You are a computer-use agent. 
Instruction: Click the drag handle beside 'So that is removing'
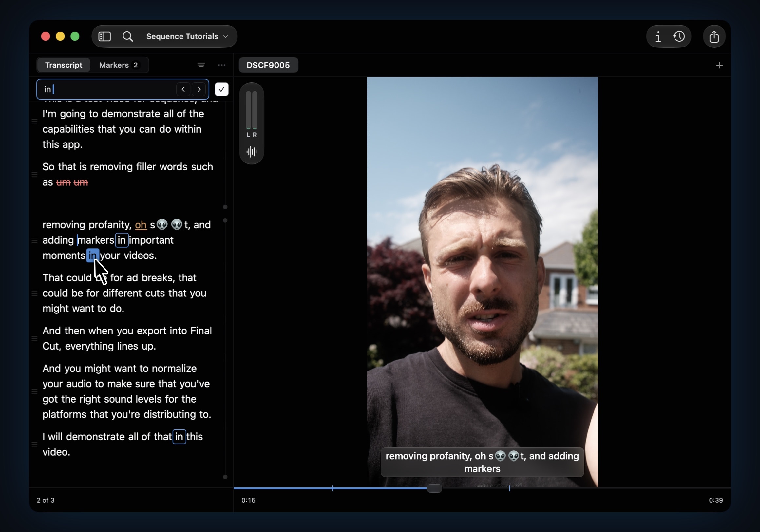tap(34, 175)
